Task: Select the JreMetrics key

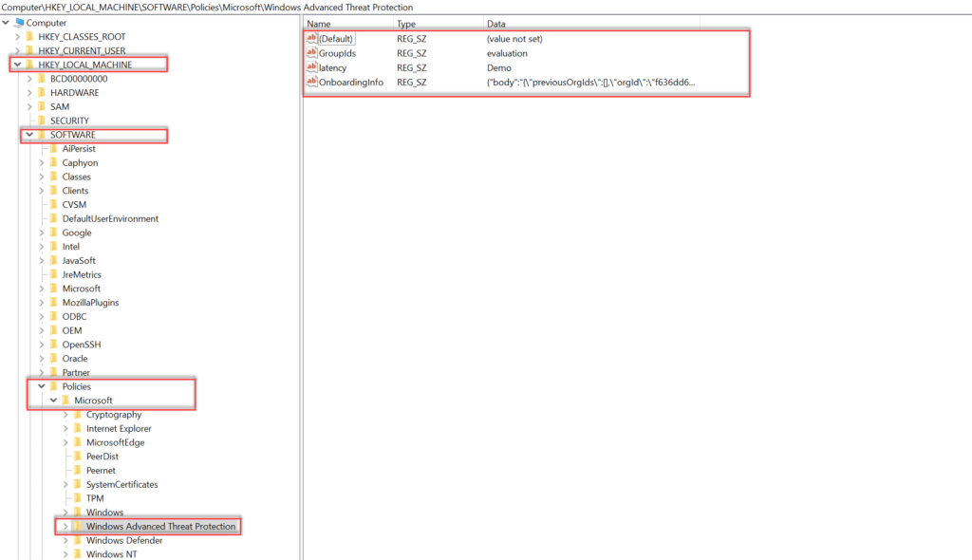Action: click(x=82, y=274)
